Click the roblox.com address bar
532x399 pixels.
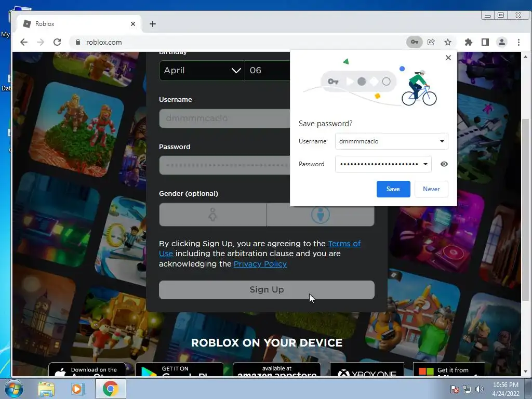tap(237, 42)
